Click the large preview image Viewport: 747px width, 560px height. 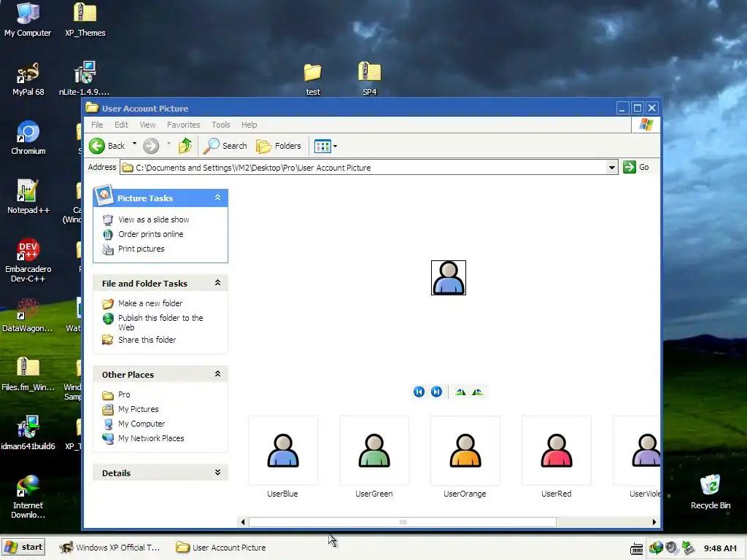click(x=449, y=278)
